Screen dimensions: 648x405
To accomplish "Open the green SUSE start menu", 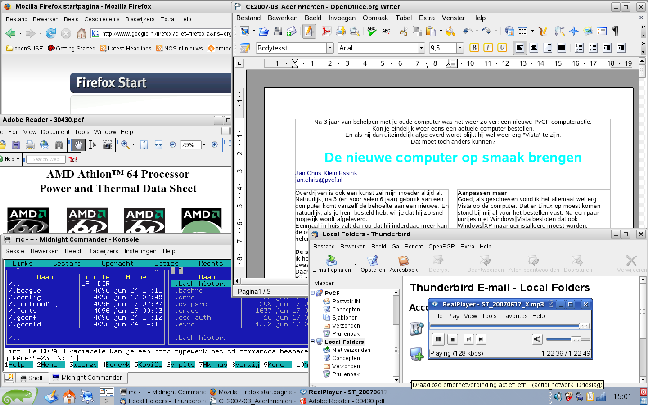I will 17,396.
